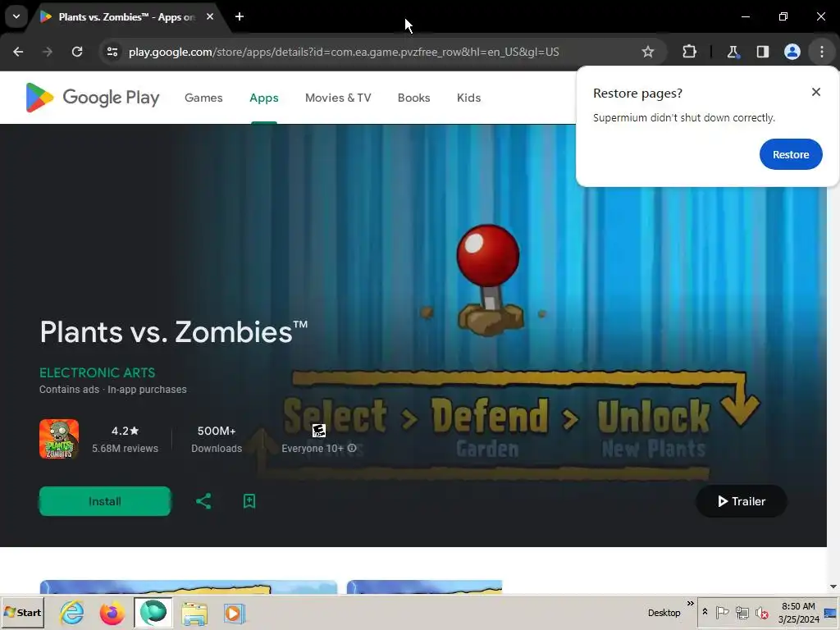This screenshot has width=840, height=630.
Task: Click the Restore button
Action: [x=791, y=154]
